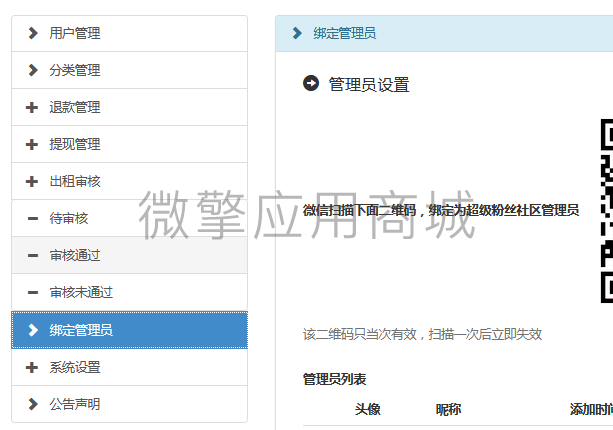Expand the 系统设置 section
The width and height of the screenshot is (613, 430).
pos(129,367)
